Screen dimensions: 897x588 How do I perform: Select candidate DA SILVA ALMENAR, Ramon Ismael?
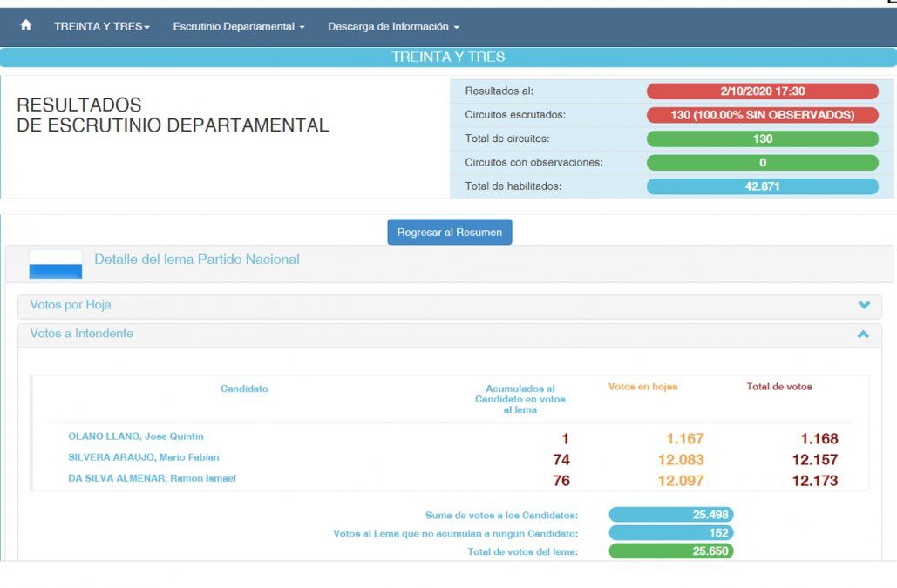coord(152,478)
